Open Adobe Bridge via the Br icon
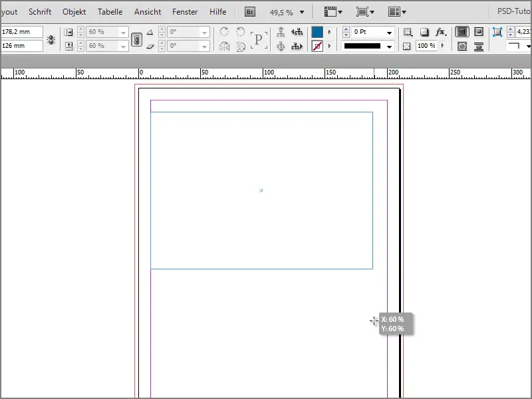This screenshot has height=399, width=532. click(249, 11)
